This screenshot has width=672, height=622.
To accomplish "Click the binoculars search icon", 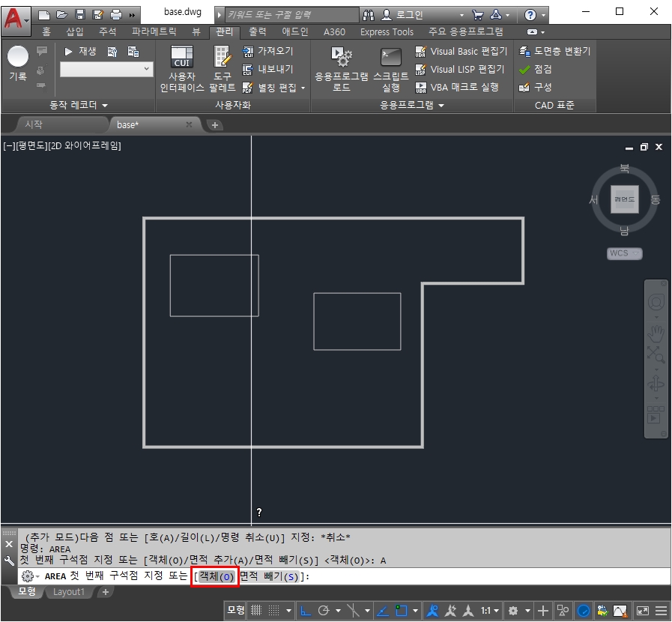I will click(369, 15).
